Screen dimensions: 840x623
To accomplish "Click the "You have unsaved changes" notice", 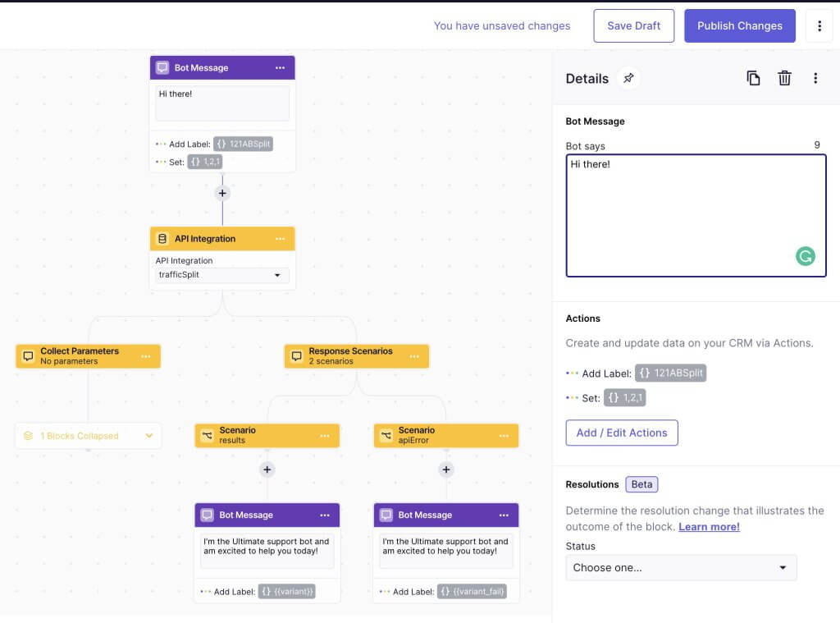I will click(x=502, y=25).
